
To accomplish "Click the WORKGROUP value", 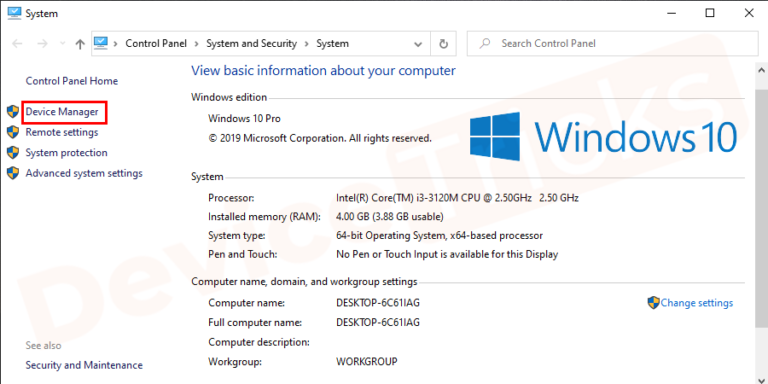I will (367, 362).
